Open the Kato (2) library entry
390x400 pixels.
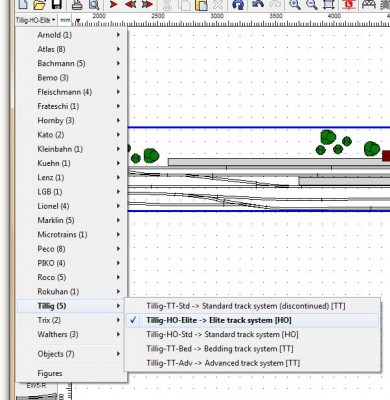(x=72, y=135)
